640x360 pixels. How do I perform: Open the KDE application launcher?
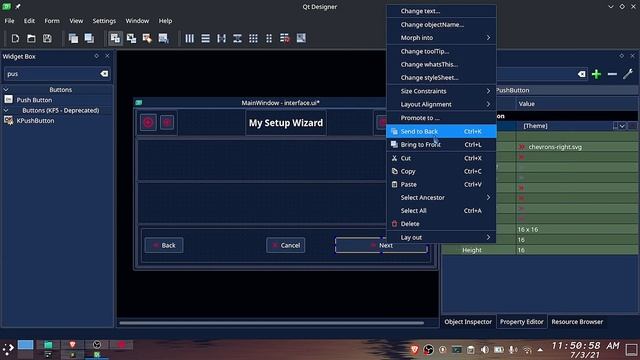pos(8,349)
